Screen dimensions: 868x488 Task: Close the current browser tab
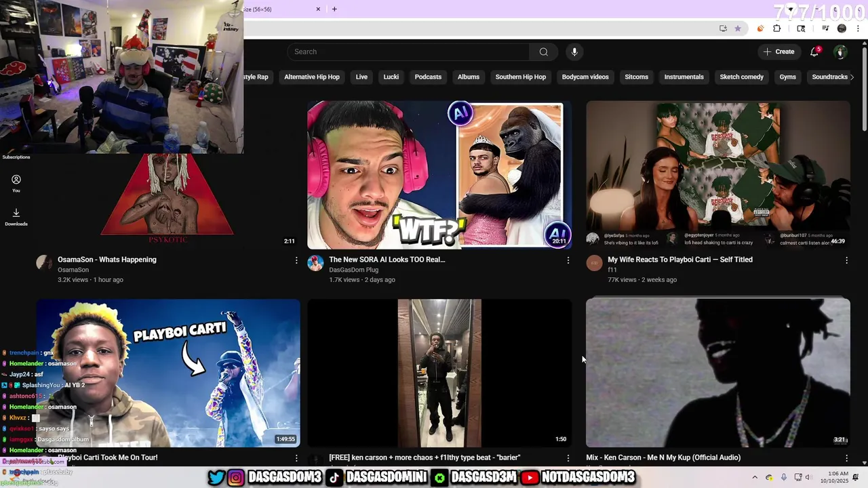(318, 9)
